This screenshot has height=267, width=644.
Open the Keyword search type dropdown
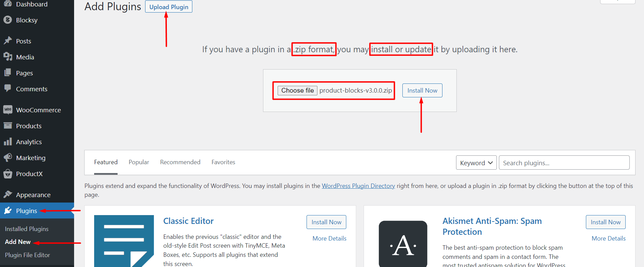pyautogui.click(x=476, y=163)
